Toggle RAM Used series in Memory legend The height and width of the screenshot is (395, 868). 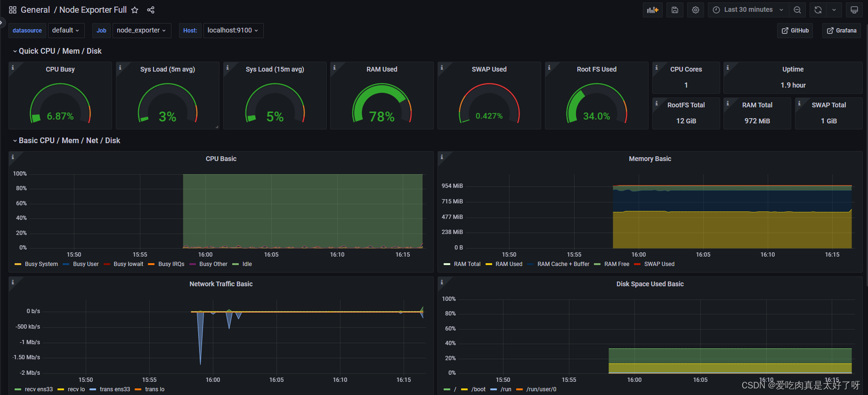coord(509,264)
